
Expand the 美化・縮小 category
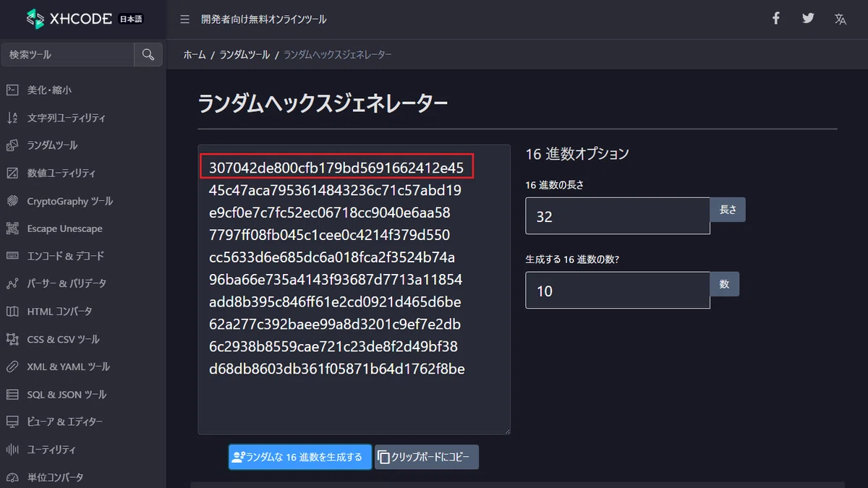[x=39, y=90]
